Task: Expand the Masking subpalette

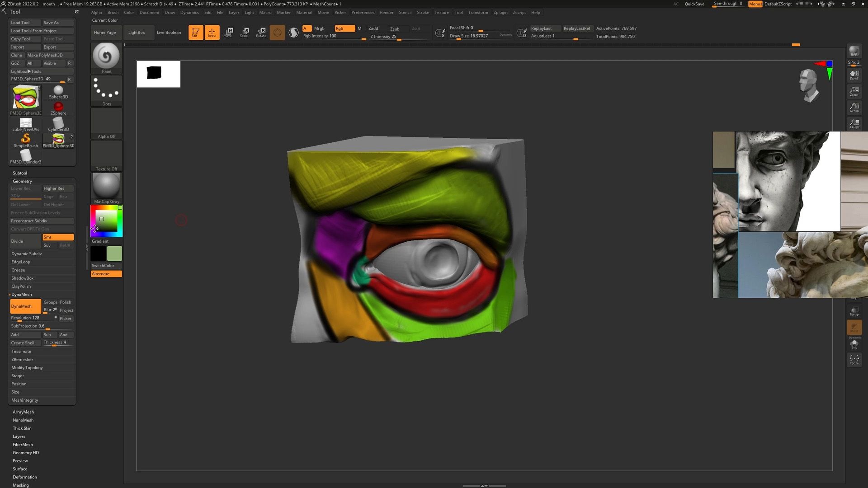Action: [x=21, y=485]
